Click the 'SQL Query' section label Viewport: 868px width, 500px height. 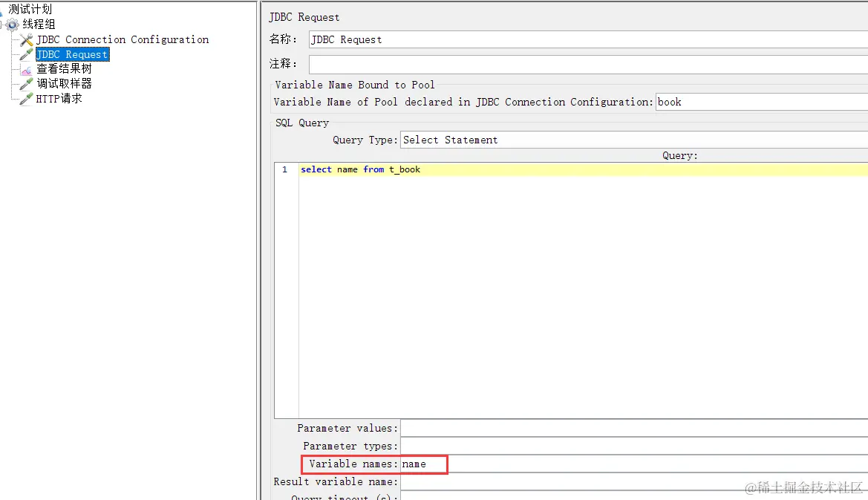[301, 123]
